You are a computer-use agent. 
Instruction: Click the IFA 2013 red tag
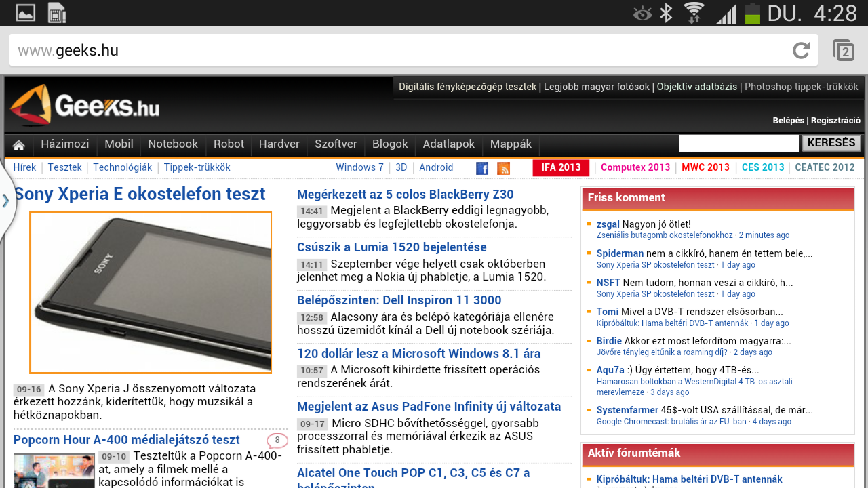tap(560, 167)
